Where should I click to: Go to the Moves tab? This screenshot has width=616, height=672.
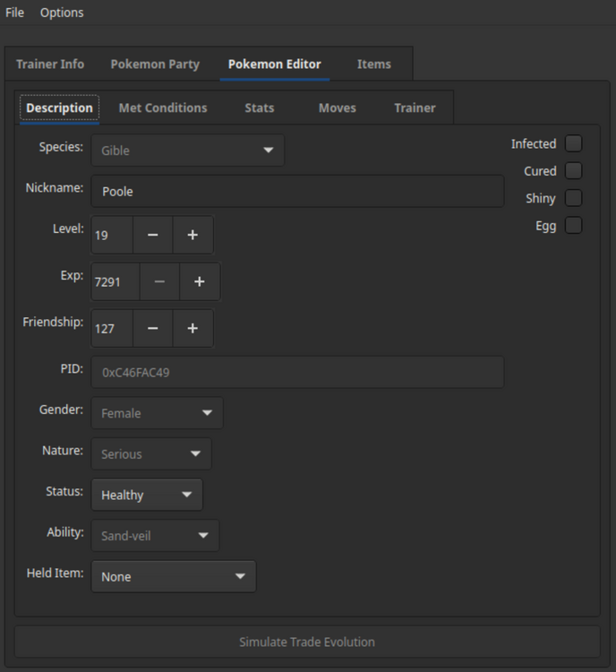click(x=338, y=108)
